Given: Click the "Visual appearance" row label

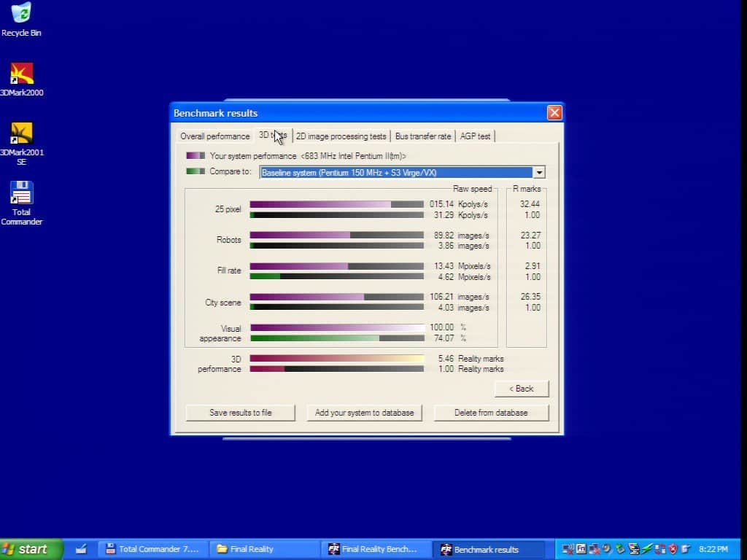Looking at the screenshot, I should pyautogui.click(x=220, y=333).
